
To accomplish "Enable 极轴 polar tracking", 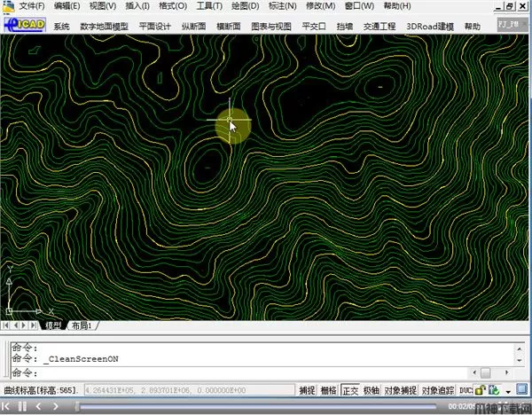I will (371, 390).
